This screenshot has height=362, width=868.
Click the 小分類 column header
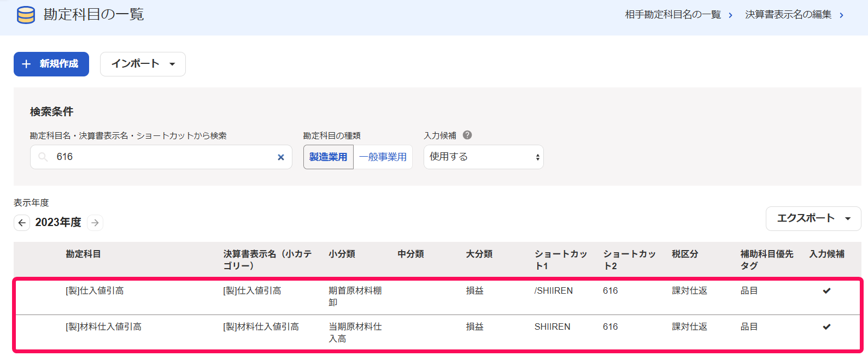coord(342,254)
